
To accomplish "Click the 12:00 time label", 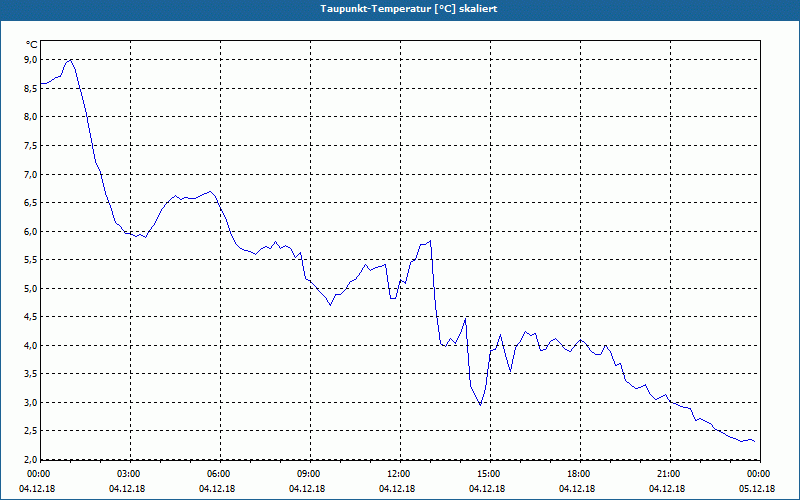I will [x=400, y=474].
